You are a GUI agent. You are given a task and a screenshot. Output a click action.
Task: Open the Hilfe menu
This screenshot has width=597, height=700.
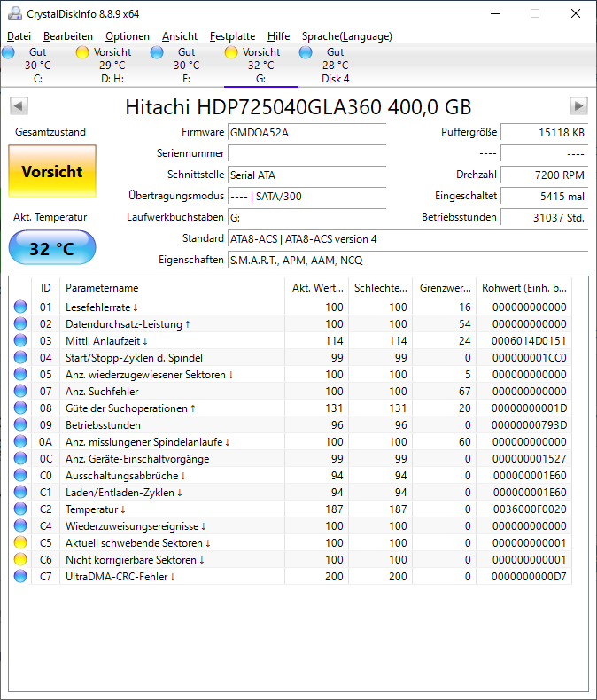pos(278,36)
